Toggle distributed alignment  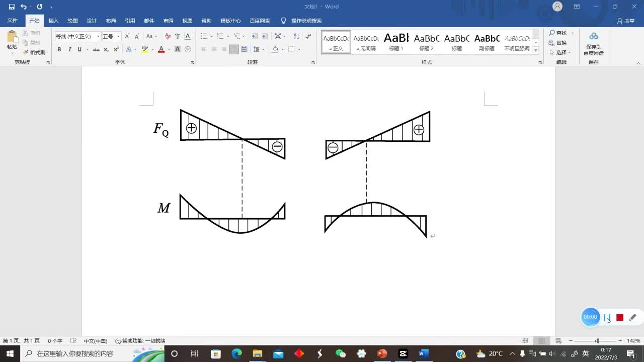[244, 49]
